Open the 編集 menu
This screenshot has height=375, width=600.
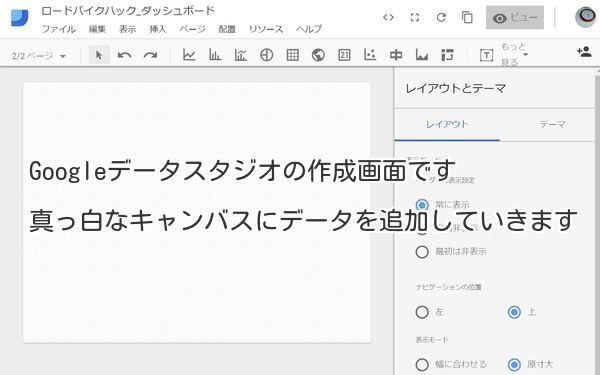97,29
